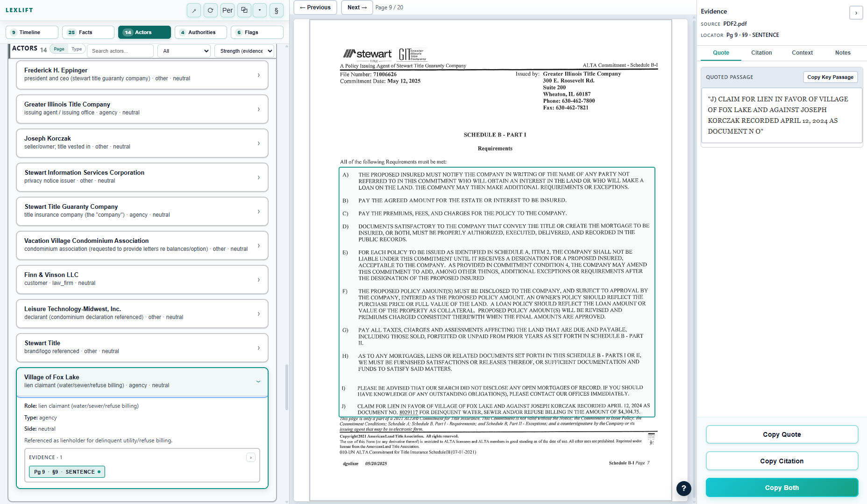Open the 'All' actor filter dropdown
The image size is (867, 504).
click(184, 51)
